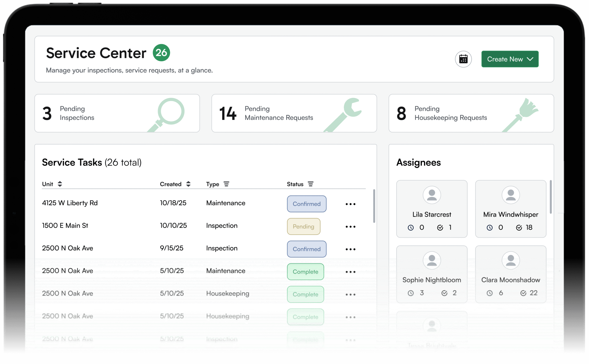
Task: Sort tasks by Unit column arrows
Action: pyautogui.click(x=60, y=184)
